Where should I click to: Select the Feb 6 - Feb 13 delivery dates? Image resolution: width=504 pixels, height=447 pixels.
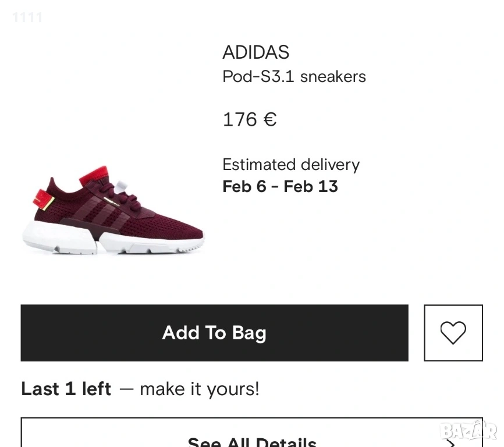pos(280,186)
